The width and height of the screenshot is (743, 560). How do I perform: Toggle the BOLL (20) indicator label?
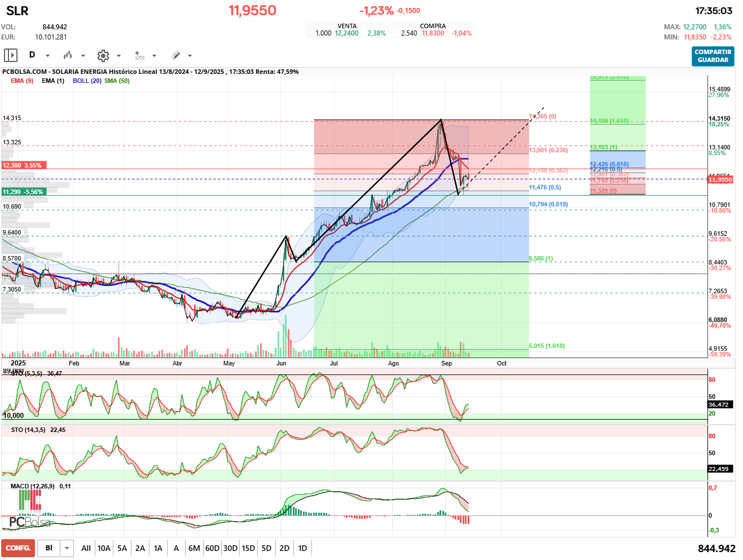pos(87,81)
